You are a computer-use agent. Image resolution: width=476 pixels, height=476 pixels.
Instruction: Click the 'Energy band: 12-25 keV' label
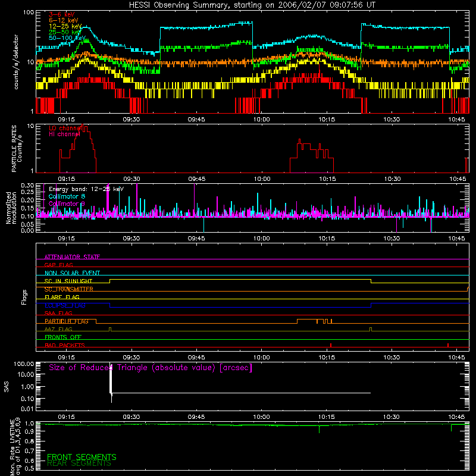pyautogui.click(x=86, y=189)
